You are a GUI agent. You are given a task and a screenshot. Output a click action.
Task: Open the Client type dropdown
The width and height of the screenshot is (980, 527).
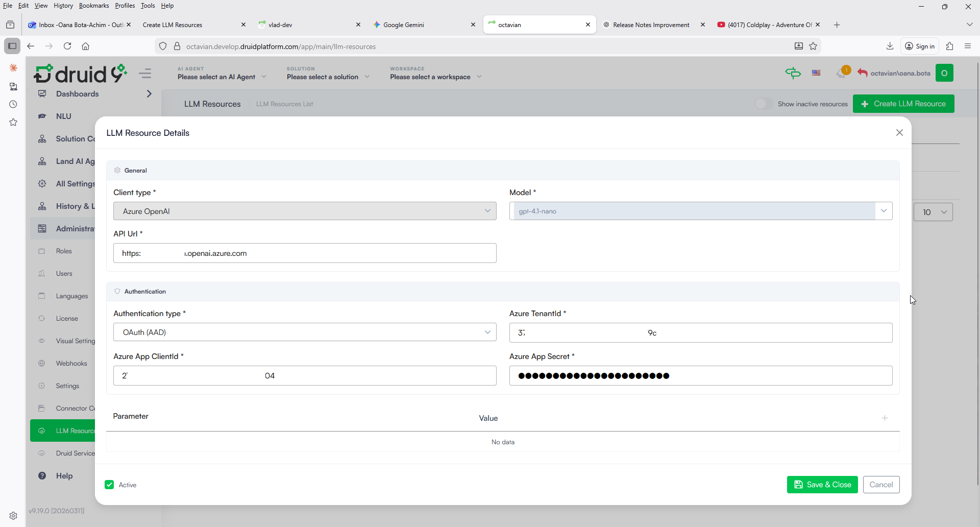click(x=304, y=211)
